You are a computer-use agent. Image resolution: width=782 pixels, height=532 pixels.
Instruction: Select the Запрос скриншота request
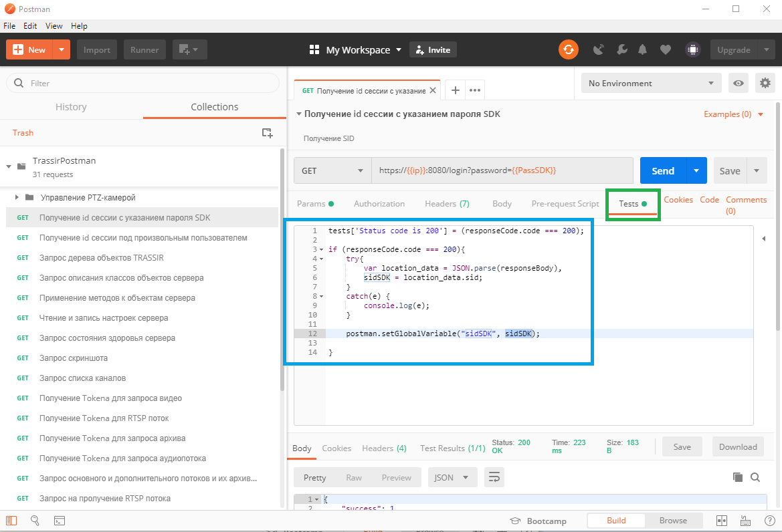click(142, 358)
